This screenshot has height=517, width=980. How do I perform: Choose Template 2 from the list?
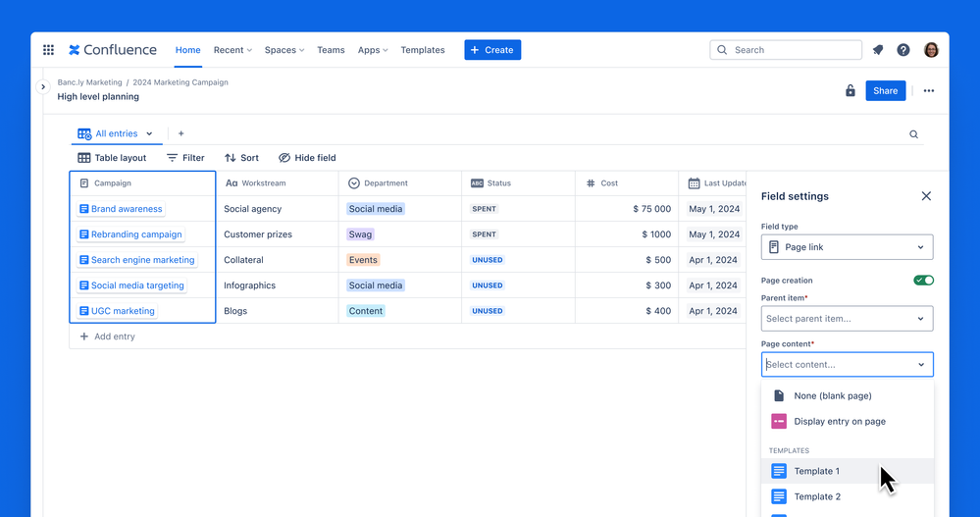848,497
